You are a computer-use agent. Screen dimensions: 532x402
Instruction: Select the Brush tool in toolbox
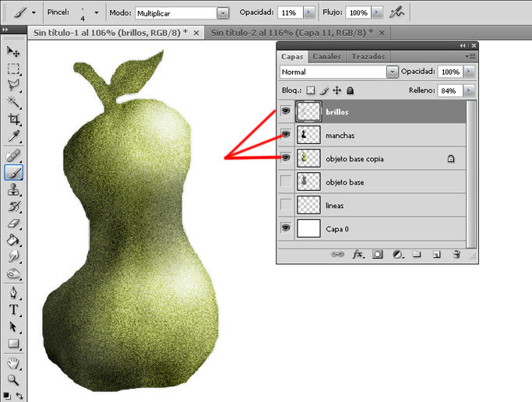(13, 173)
